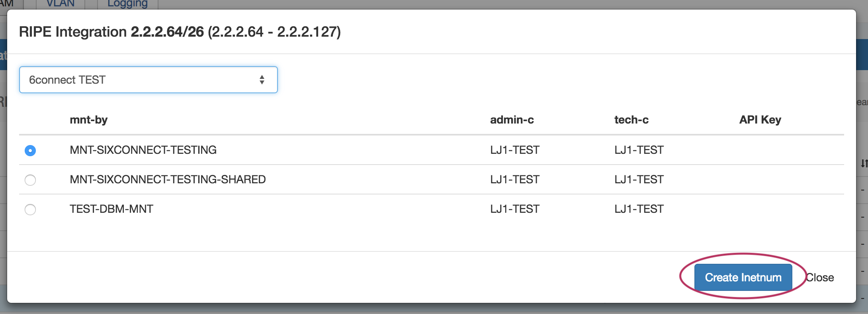Click admin-c LJ1-TEST in the TEST-DBM-MNT row
This screenshot has width=868, height=314.
point(514,209)
